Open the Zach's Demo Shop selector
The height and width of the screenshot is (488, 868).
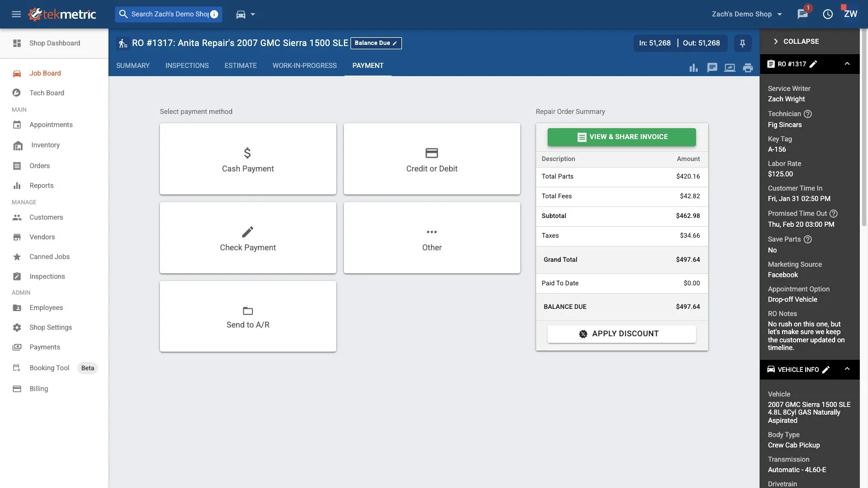click(x=747, y=14)
